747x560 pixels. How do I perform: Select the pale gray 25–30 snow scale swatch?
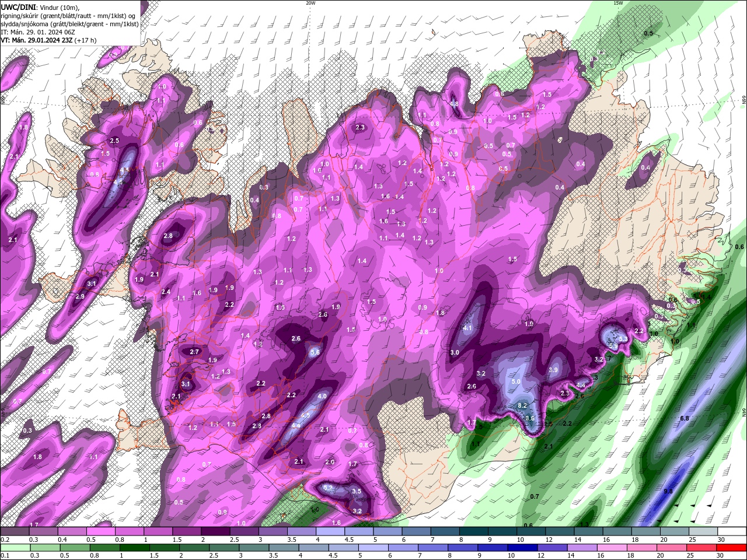(x=703, y=531)
